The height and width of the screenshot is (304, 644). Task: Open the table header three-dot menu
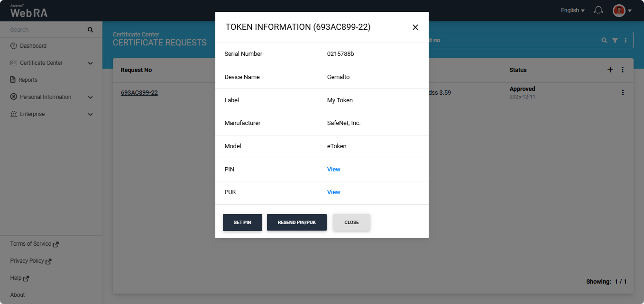(623, 70)
